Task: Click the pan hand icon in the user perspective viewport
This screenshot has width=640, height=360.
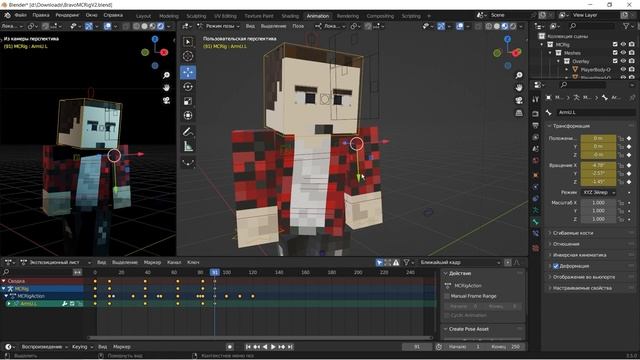Action: coord(519,88)
